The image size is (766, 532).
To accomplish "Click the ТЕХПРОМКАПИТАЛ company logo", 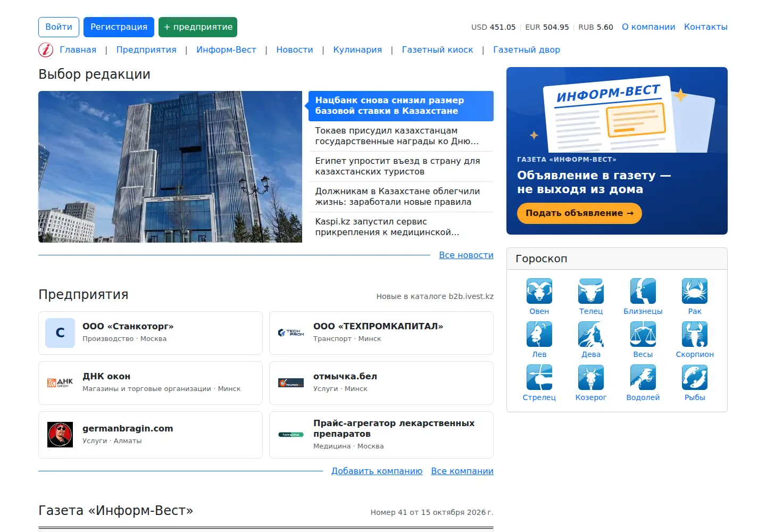I will pos(291,333).
